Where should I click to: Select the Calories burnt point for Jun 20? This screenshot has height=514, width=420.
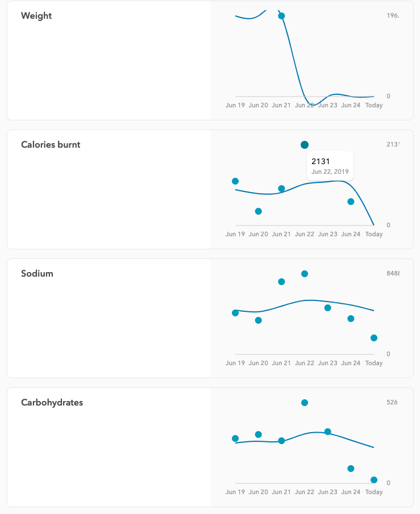[259, 211]
